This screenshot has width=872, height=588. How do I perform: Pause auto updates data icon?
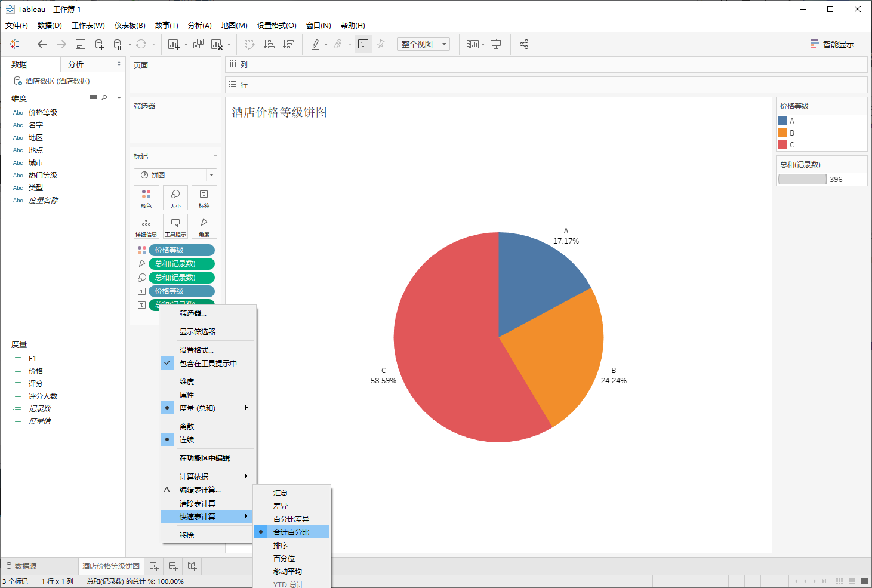coord(118,44)
